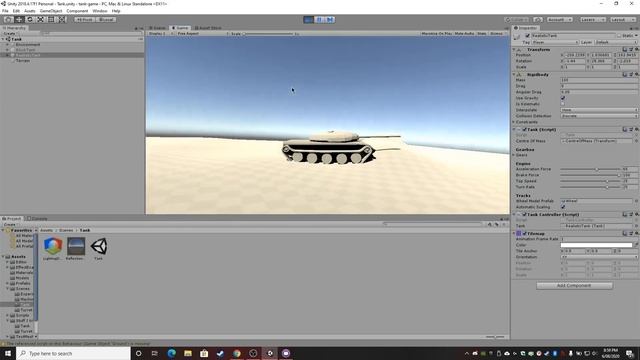Toggle Use Gravity checkbox
Screen dimensions: 640x360
click(563, 98)
